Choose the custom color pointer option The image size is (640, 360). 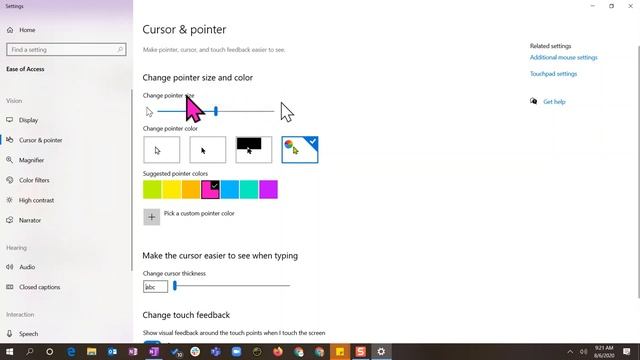(300, 150)
